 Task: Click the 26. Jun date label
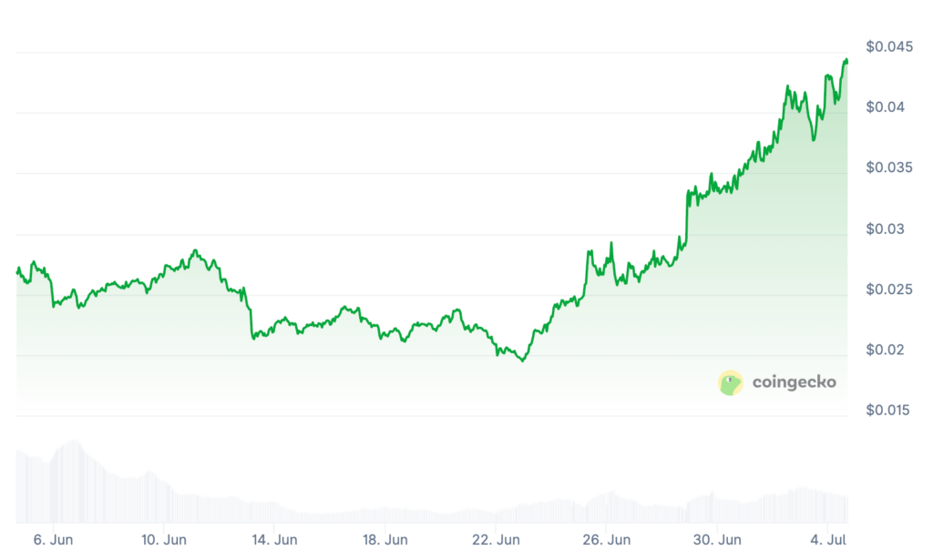[x=607, y=537]
